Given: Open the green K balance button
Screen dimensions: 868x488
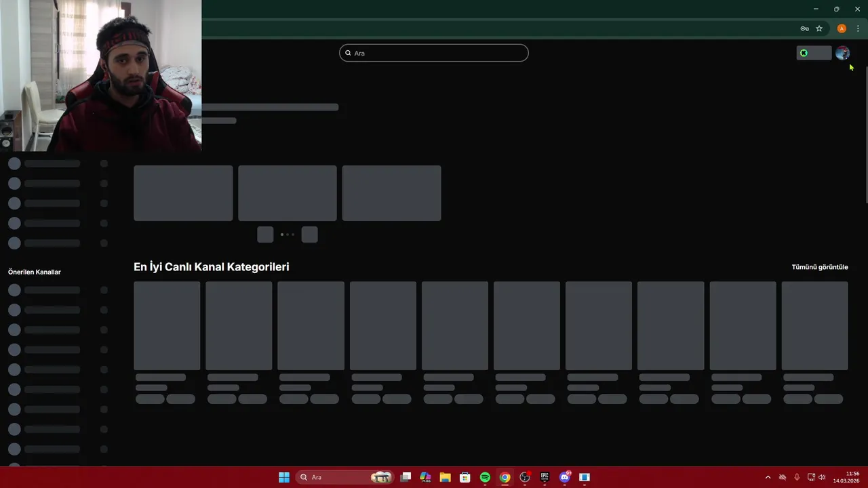Looking at the screenshot, I should click(814, 53).
